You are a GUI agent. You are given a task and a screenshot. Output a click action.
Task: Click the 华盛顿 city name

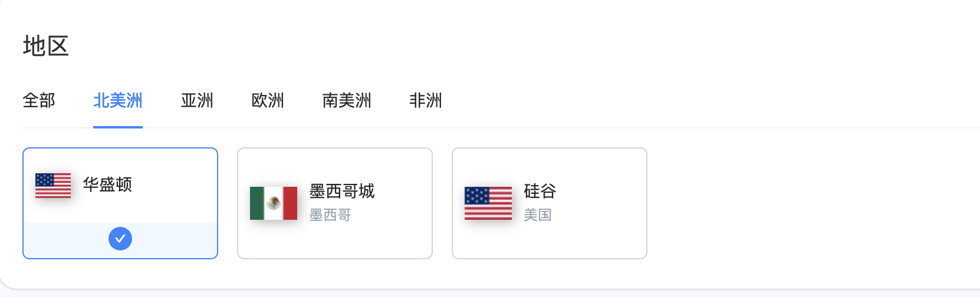point(107,184)
